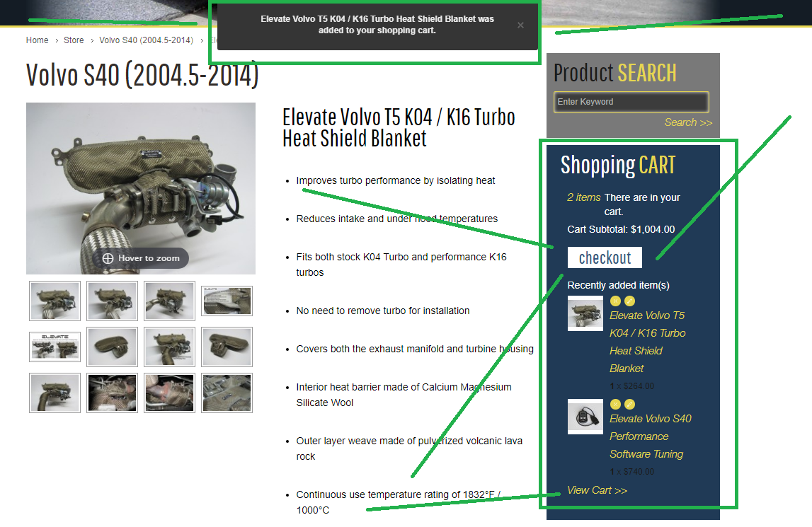The width and height of the screenshot is (812, 527).
Task: Open Elevate Volvo S40 Performance Software Tuning link
Action: (651, 436)
